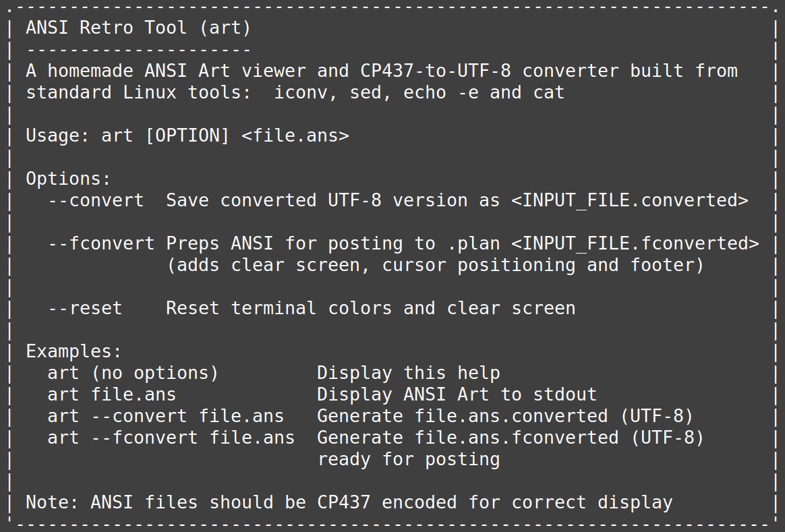
Task: Click the "Display this help" description
Action: [x=408, y=373]
